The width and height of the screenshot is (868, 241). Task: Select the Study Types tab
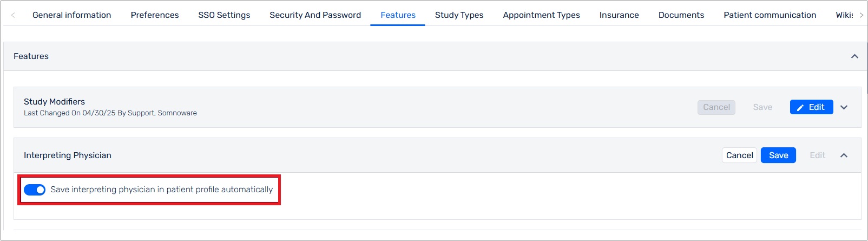(x=459, y=15)
